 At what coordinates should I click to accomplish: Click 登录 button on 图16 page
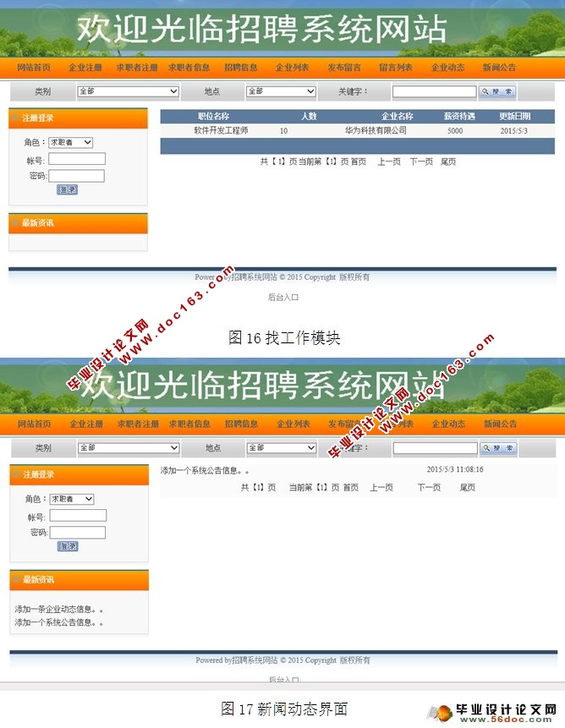coord(68,189)
